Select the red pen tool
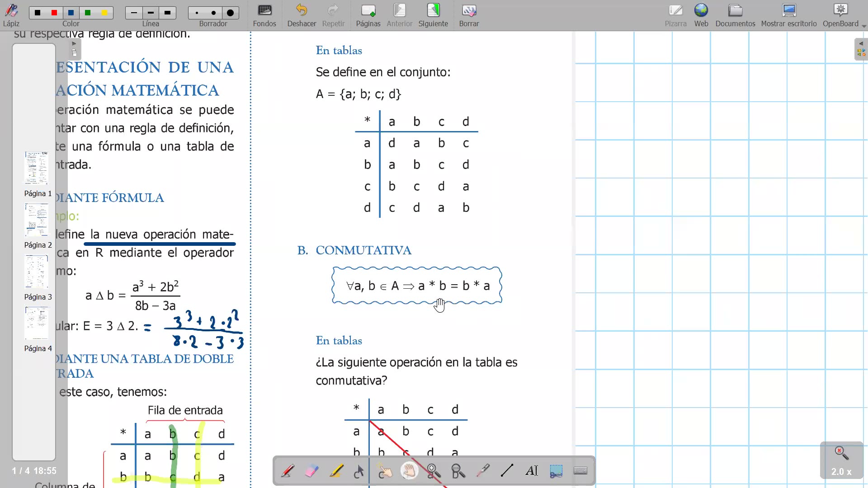This screenshot has height=488, width=868. tap(288, 471)
